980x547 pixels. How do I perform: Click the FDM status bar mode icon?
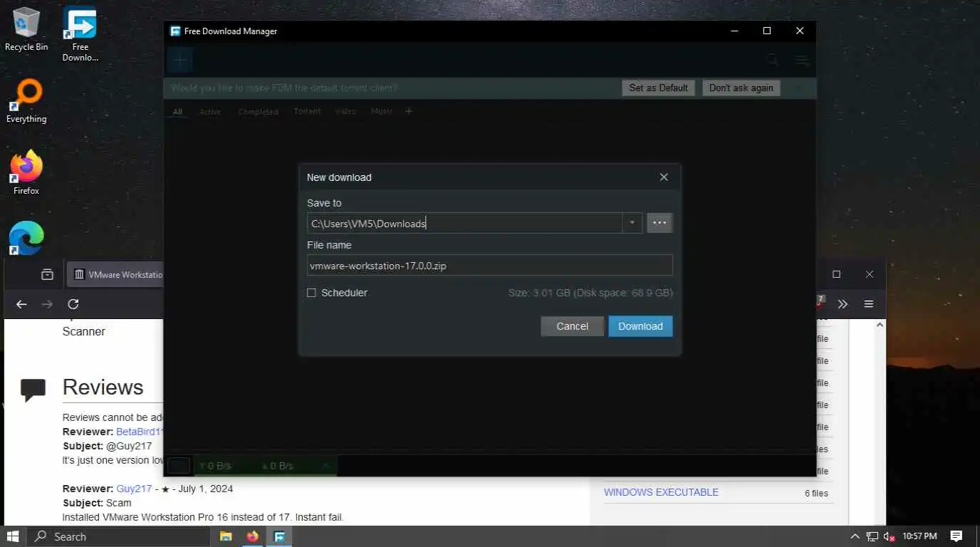(x=179, y=466)
